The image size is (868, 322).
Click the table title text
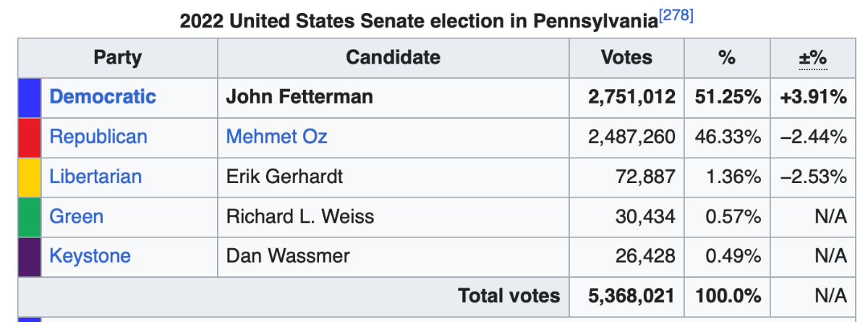[418, 22]
